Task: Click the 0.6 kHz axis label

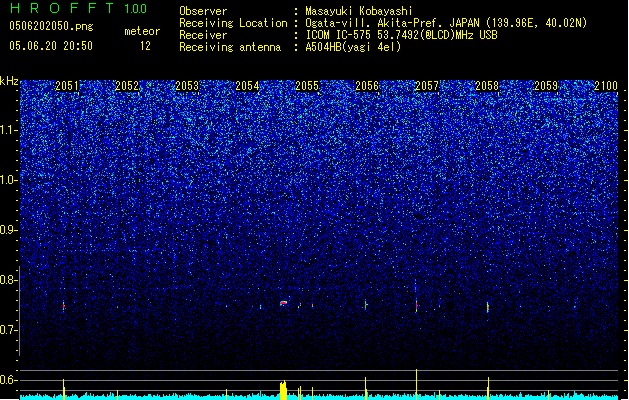Action: (8, 380)
